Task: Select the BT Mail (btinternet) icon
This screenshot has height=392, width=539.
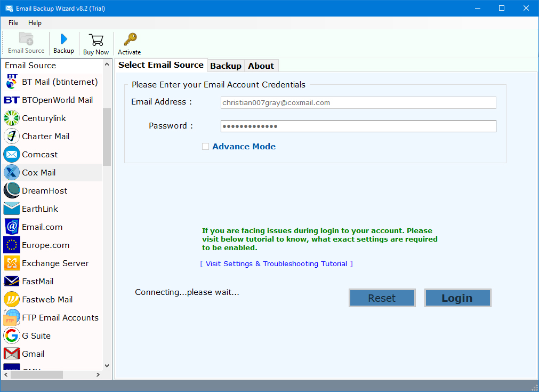Action: point(11,82)
